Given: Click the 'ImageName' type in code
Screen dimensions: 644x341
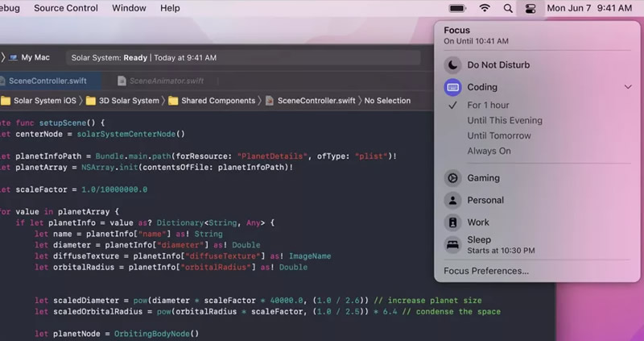Looking at the screenshot, I should point(310,256).
